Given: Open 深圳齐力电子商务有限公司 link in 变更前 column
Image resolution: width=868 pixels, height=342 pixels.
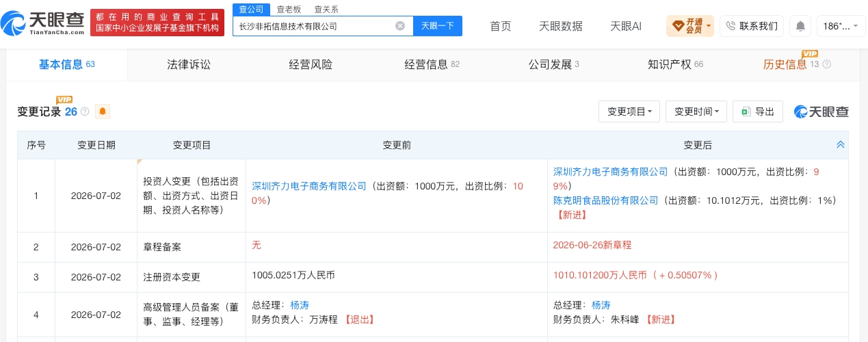Looking at the screenshot, I should [309, 186].
